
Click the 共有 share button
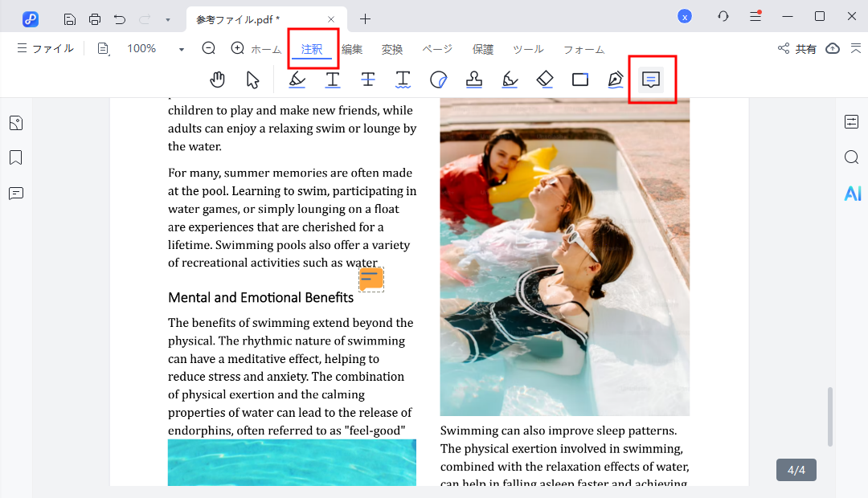(797, 49)
